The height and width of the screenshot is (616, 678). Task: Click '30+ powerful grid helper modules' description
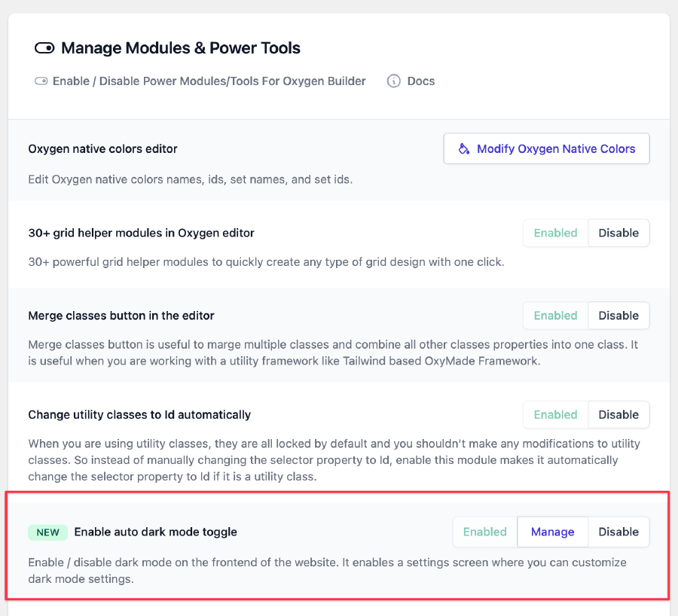(266, 262)
